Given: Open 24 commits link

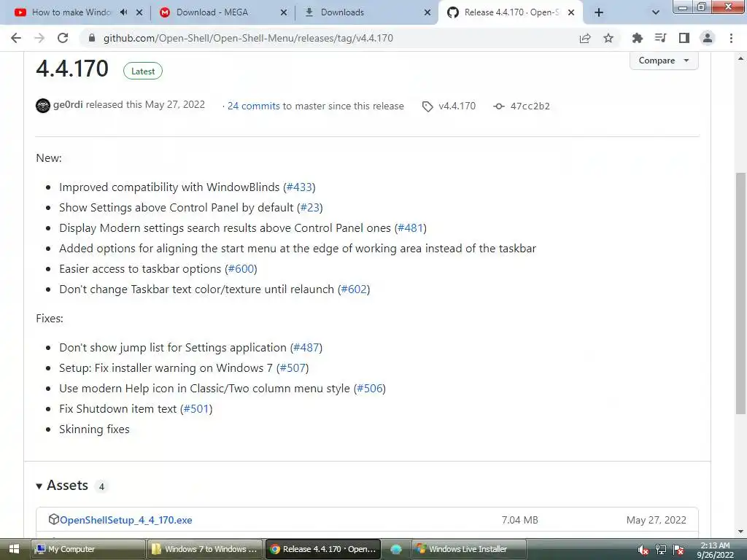Looking at the screenshot, I should 253,106.
